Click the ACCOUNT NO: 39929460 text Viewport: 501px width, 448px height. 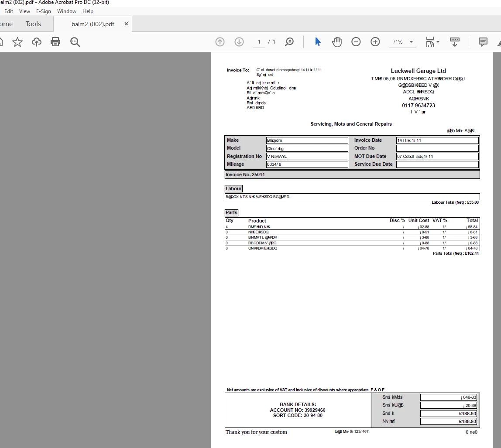[x=298, y=410]
